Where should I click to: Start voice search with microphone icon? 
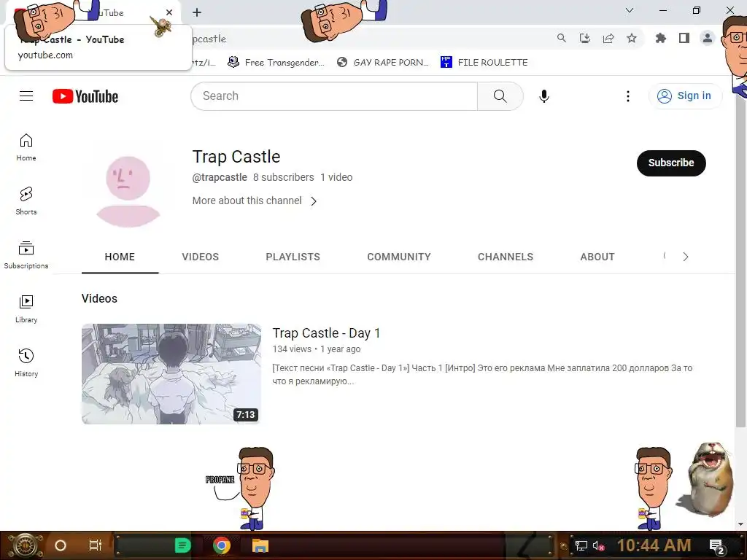544,96
